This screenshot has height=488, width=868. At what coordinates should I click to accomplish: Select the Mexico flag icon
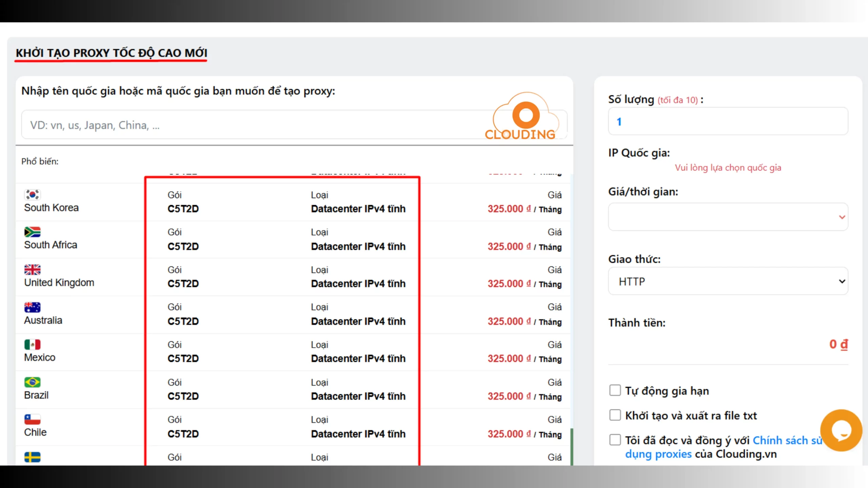pyautogui.click(x=32, y=345)
